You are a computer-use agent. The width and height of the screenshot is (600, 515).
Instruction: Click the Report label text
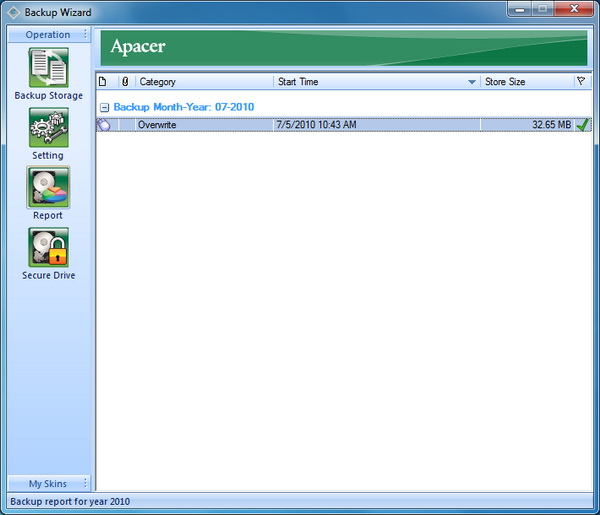click(48, 215)
